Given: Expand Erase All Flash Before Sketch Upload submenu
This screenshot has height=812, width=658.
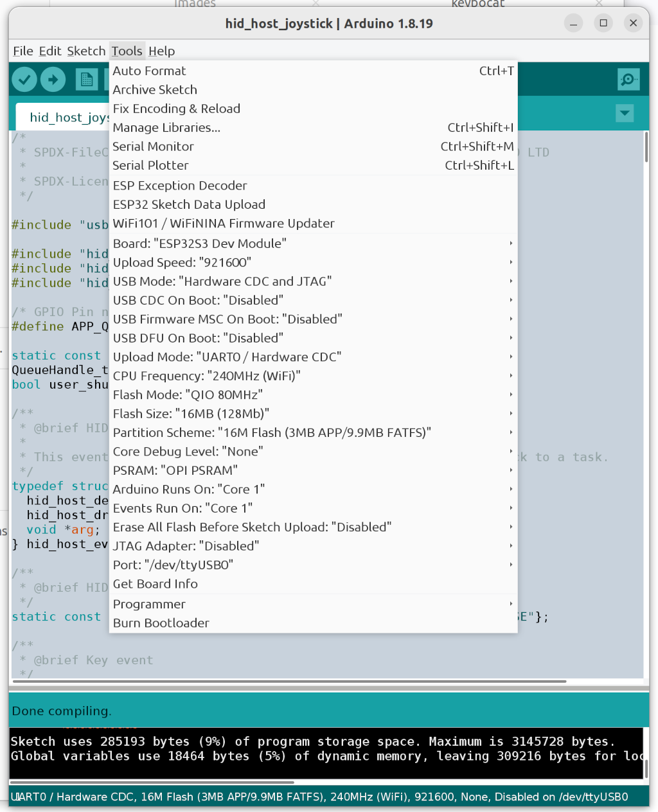Looking at the screenshot, I should tap(314, 527).
